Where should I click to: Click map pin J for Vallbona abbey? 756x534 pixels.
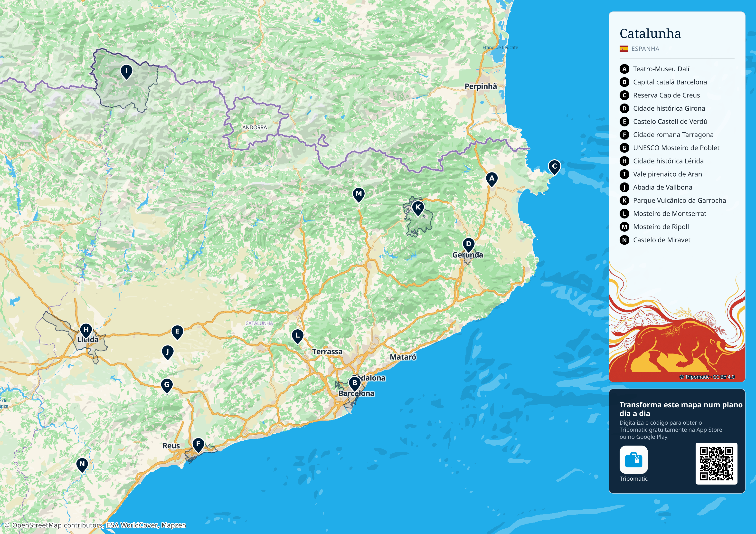click(168, 353)
